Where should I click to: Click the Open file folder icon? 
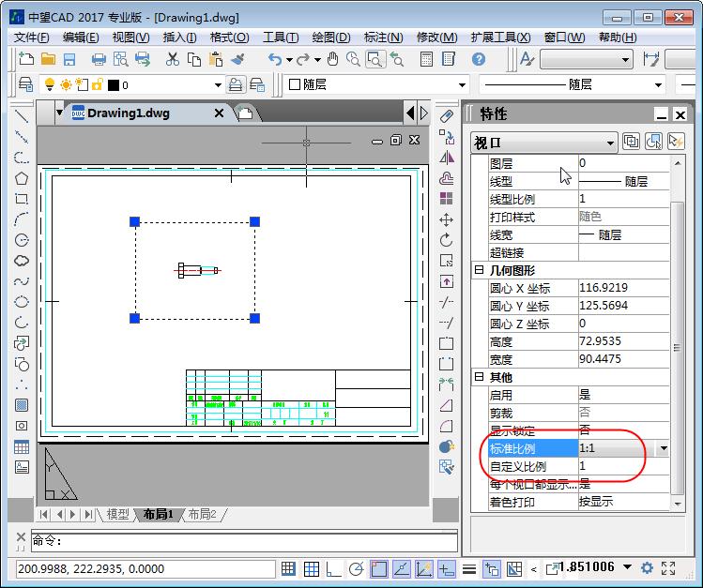48,59
